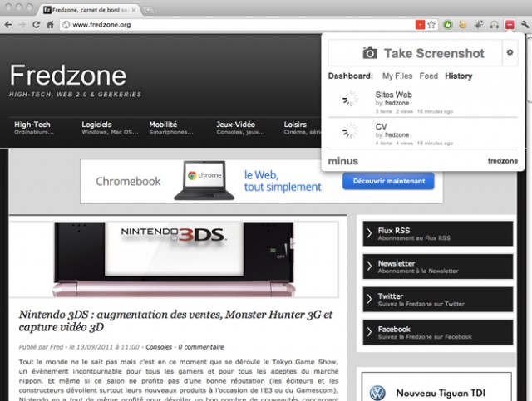Viewport: 532px width, 401px height.
Task: Click the Newsletter sidebar button
Action: (x=438, y=267)
